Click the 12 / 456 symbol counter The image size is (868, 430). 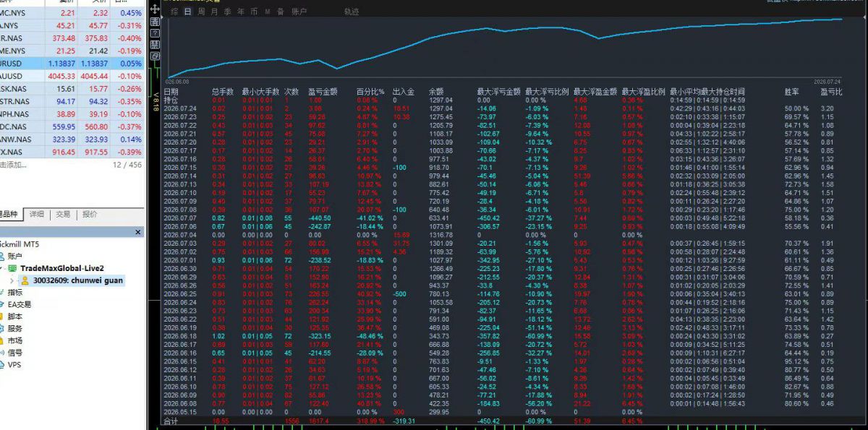[127, 165]
